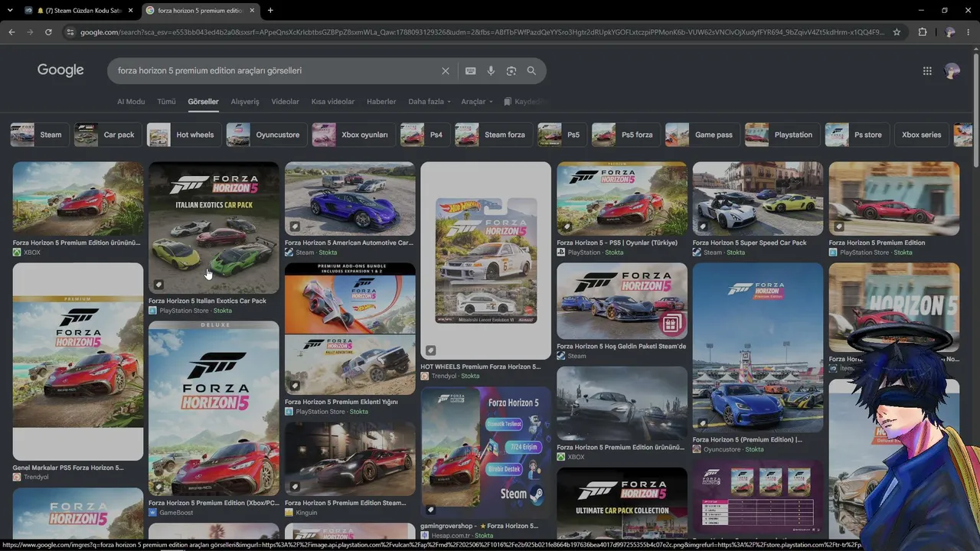The image size is (980, 551).
Task: Close the forza horizon 5 premium edition tab
Action: click(252, 10)
